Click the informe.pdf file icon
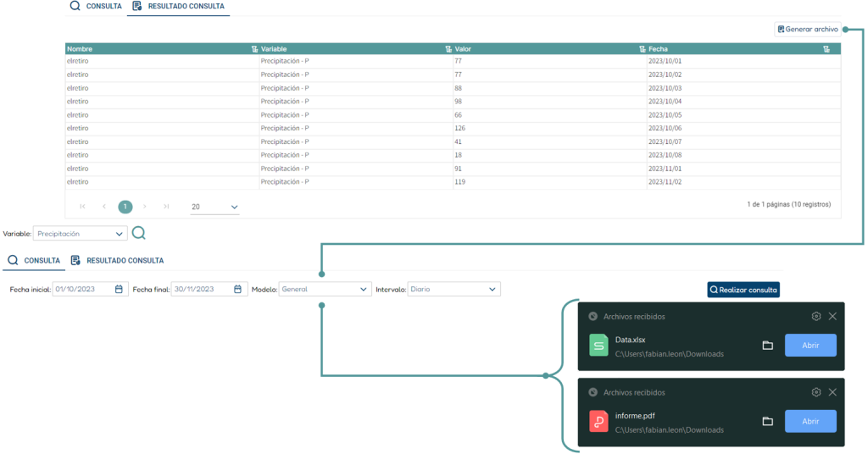Screen dimensions: 868x454 pos(598,421)
